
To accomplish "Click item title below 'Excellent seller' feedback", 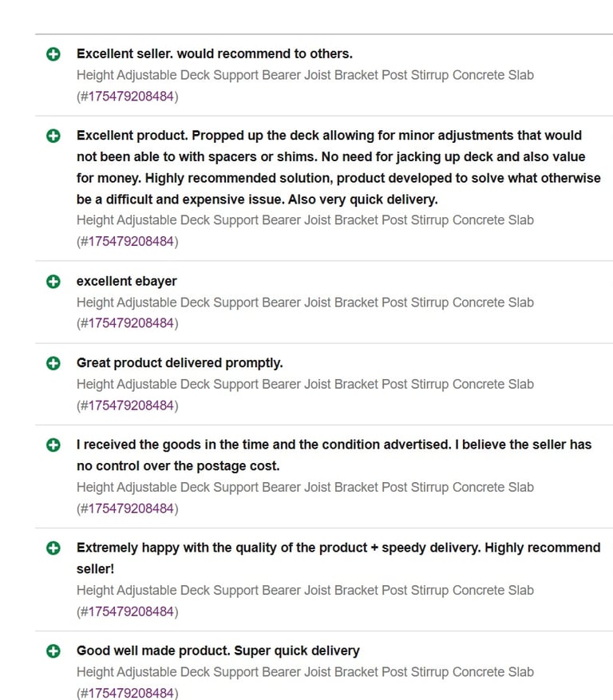I will point(305,76).
